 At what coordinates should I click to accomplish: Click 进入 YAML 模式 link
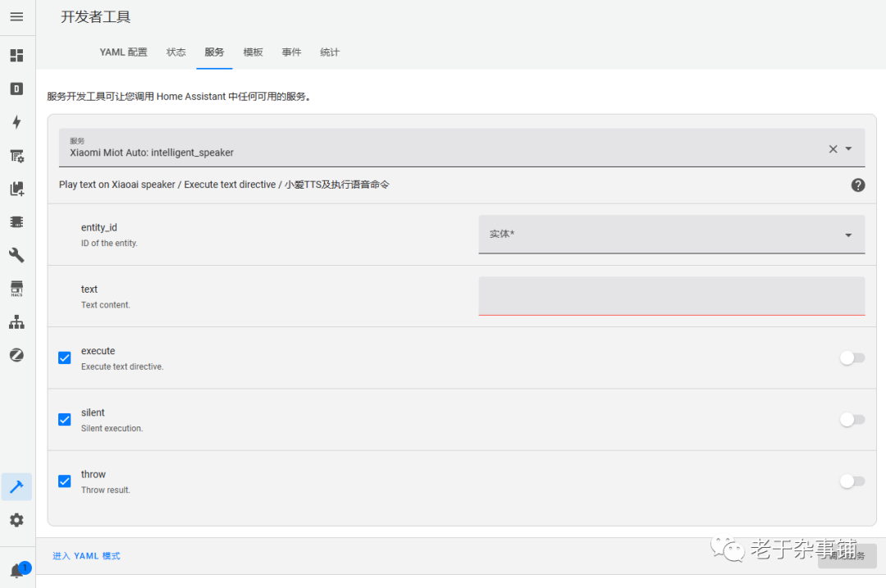coord(86,556)
